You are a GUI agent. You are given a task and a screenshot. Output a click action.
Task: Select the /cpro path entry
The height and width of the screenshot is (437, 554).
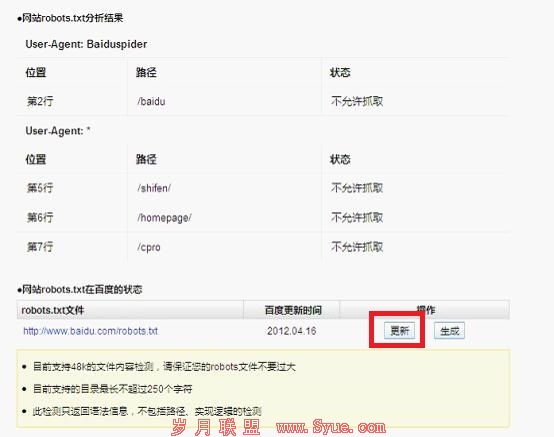point(149,247)
